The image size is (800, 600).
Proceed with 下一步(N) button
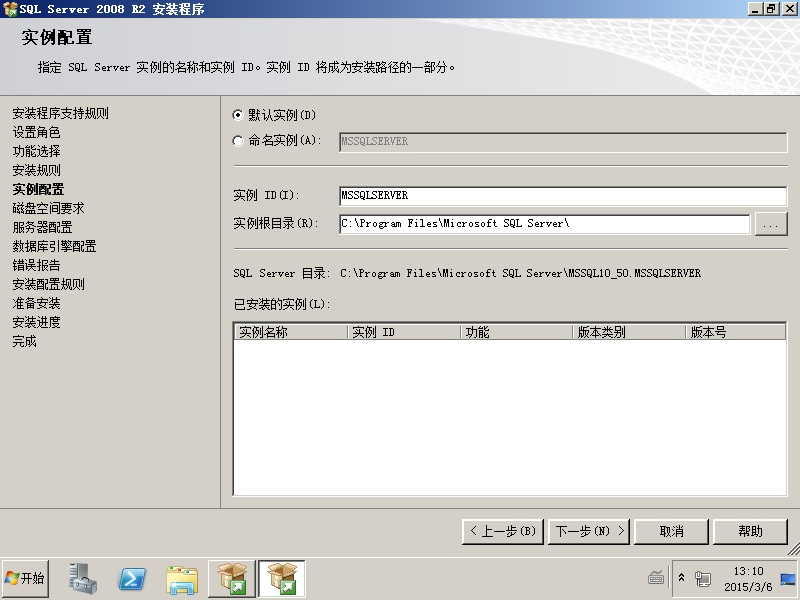[x=589, y=532]
